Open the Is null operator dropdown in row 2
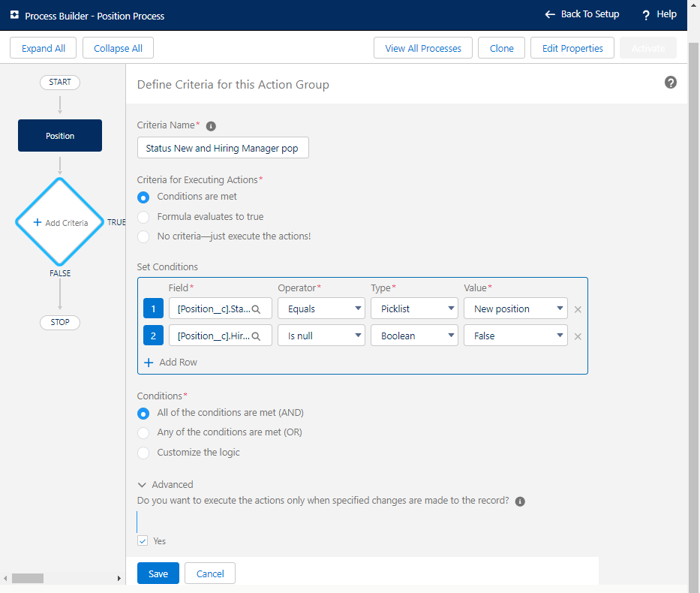The image size is (700, 593). [x=321, y=336]
